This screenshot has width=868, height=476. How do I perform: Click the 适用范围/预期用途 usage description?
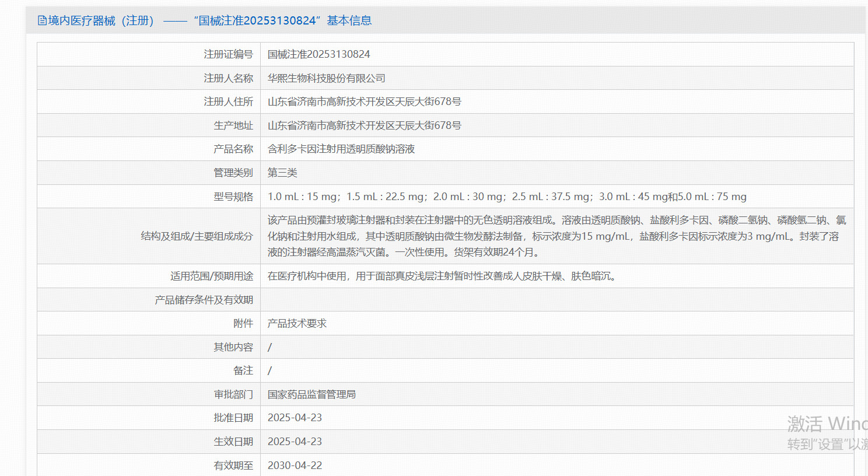coord(443,276)
